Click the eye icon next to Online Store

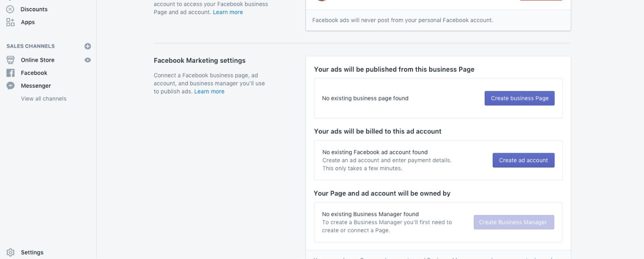(88, 60)
